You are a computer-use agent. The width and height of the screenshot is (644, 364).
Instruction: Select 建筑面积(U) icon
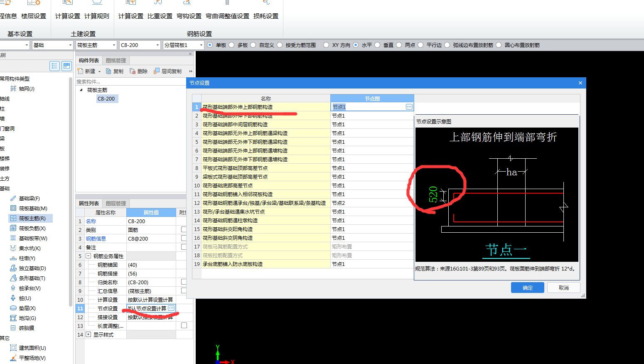[13, 348]
